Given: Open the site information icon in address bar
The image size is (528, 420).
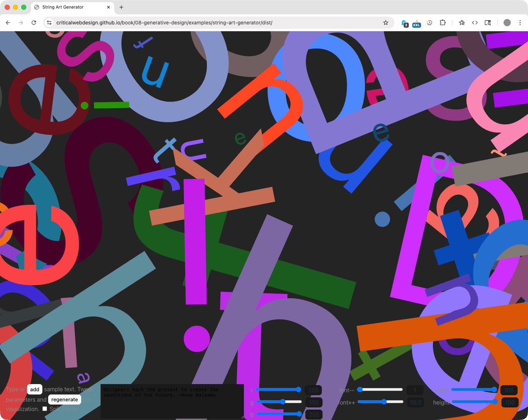Looking at the screenshot, I should 50,23.
